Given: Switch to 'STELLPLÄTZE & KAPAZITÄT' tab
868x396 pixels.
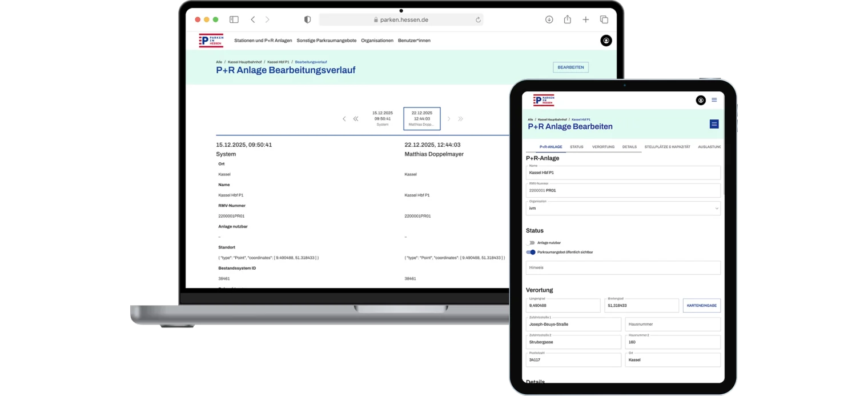Looking at the screenshot, I should coord(667,147).
